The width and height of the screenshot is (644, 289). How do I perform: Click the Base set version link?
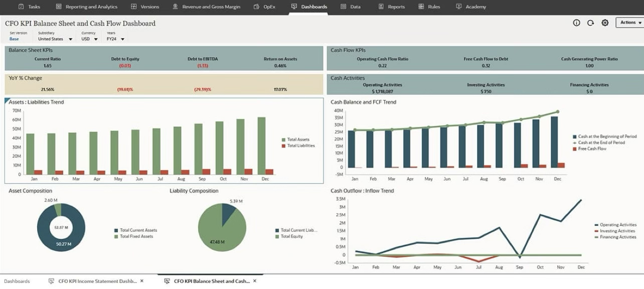[14, 39]
